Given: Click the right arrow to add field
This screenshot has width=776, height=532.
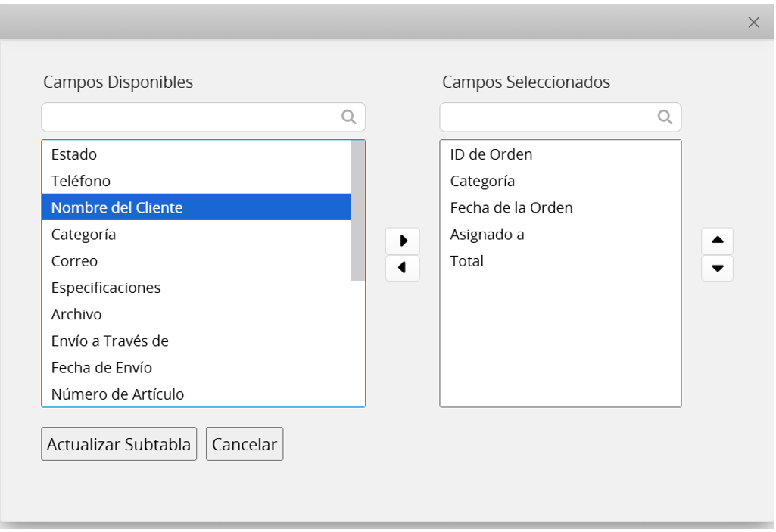Looking at the screenshot, I should [x=403, y=241].
